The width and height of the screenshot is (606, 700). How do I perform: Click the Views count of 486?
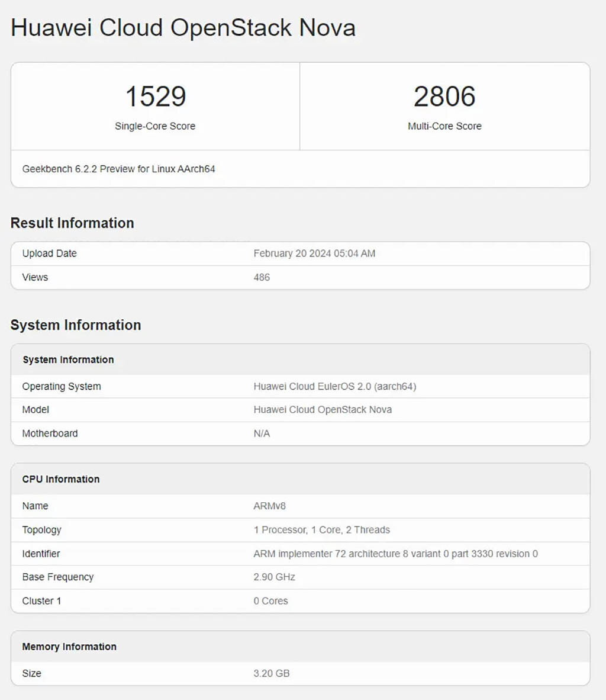tap(262, 277)
